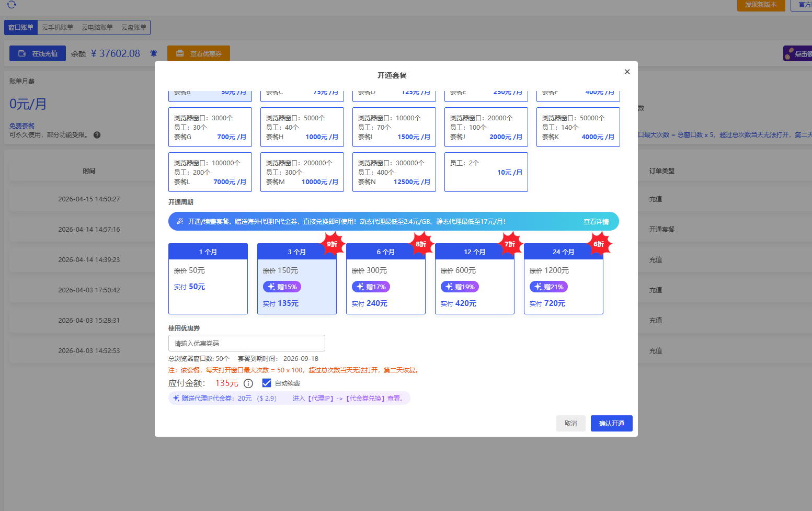
Task: Choose the 12 个月 billing period
Action: click(x=475, y=279)
